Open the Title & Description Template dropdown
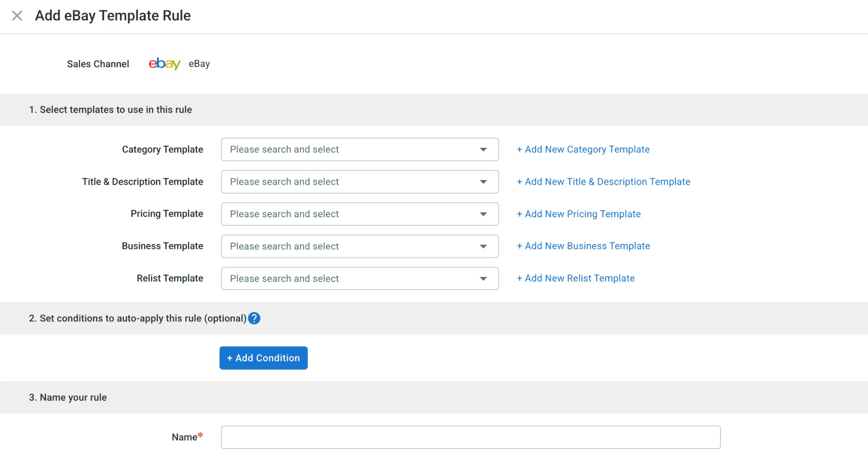This screenshot has width=868, height=471. (x=360, y=182)
